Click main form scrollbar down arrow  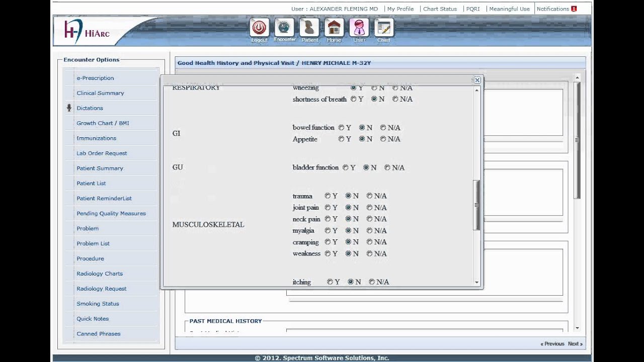[577, 328]
